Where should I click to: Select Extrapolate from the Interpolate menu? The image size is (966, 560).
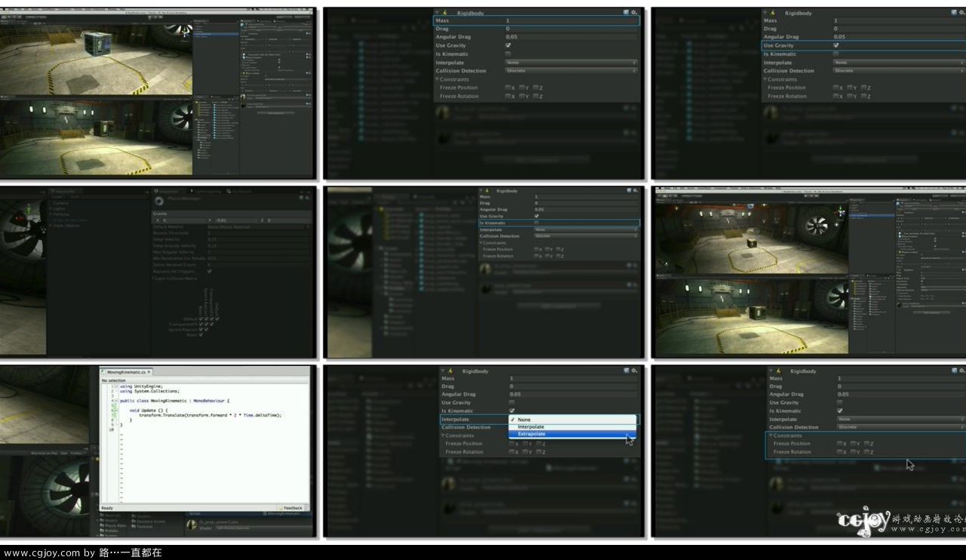click(x=531, y=434)
